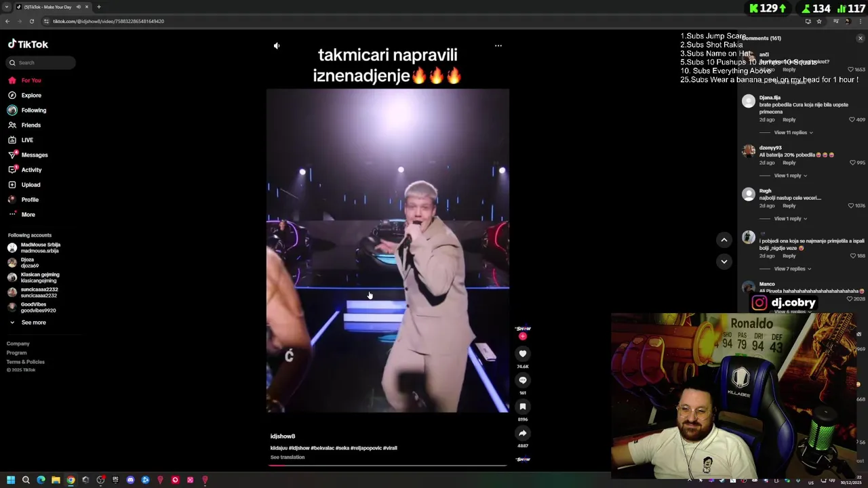The height and width of the screenshot is (488, 868).
Task: Open the TikTok logo home link
Action: pos(28,44)
